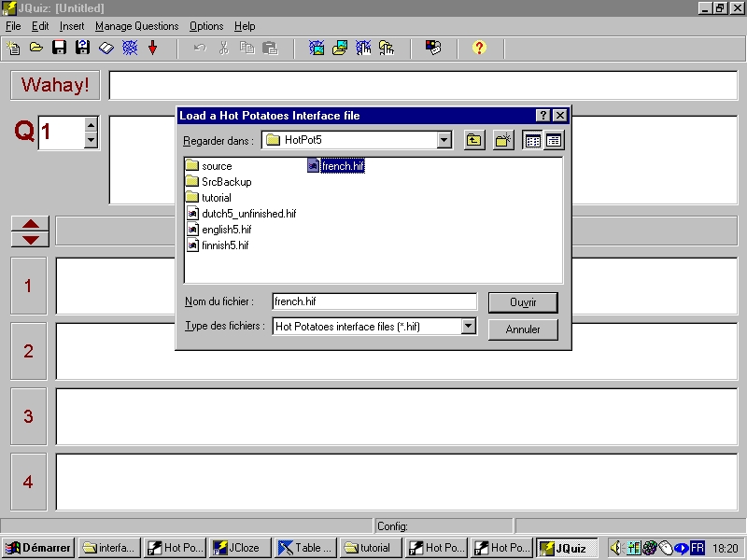Click Annuler to cancel the dialog
Viewport: 747px width, 560px height.
[523, 329]
